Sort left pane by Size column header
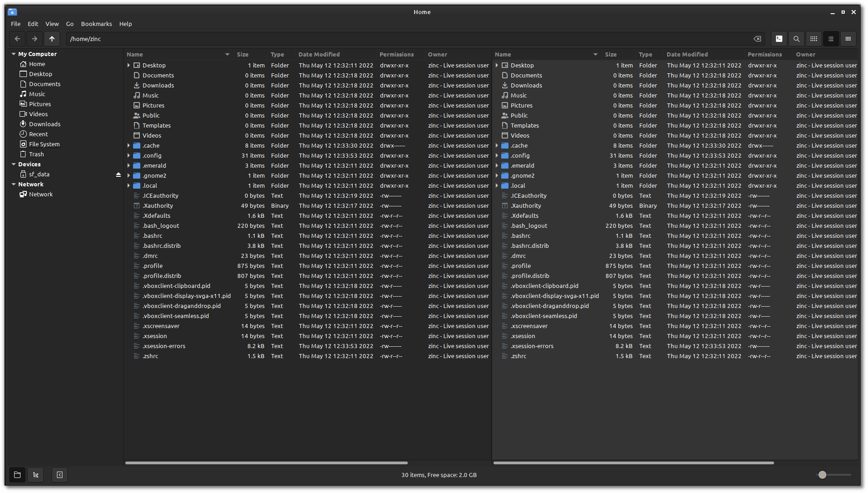 click(250, 54)
